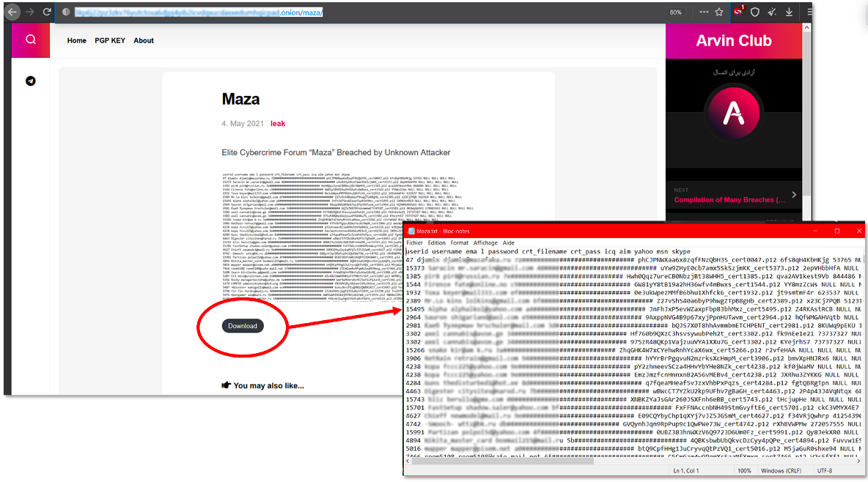868x482 pixels.
Task: Reload the onion page
Action: 46,12
